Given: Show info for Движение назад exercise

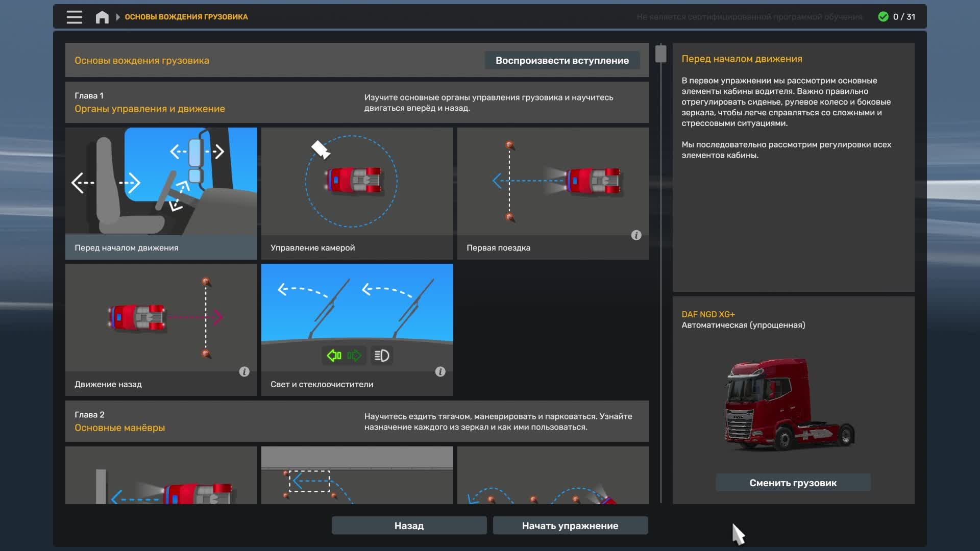Looking at the screenshot, I should coord(244,371).
